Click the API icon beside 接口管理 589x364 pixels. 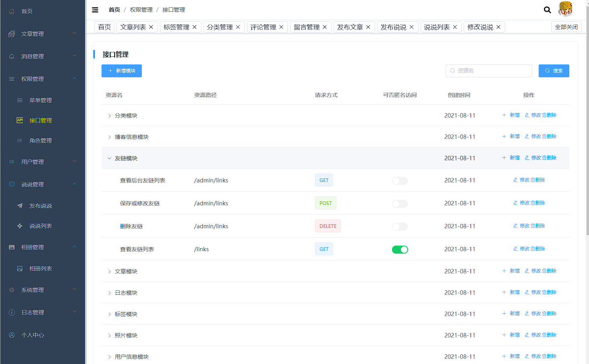click(20, 120)
